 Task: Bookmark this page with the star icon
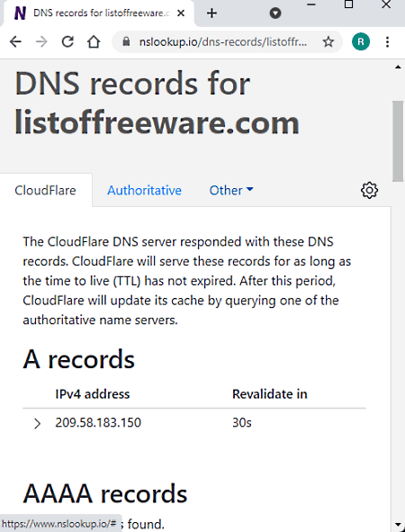click(x=328, y=42)
